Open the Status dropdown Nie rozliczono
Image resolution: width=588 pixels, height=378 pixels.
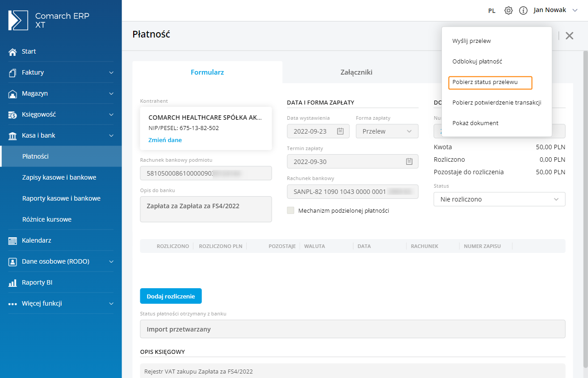tap(499, 199)
